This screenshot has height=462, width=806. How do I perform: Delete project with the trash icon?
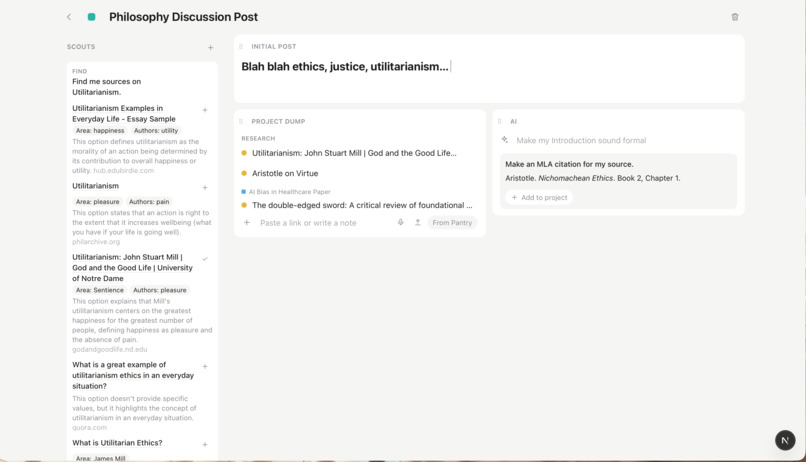(x=735, y=17)
